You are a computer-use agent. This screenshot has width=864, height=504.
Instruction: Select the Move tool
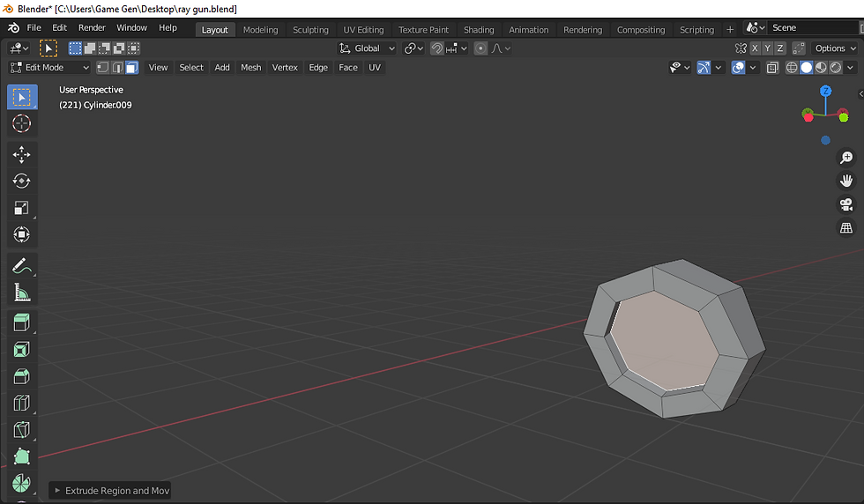pos(22,154)
